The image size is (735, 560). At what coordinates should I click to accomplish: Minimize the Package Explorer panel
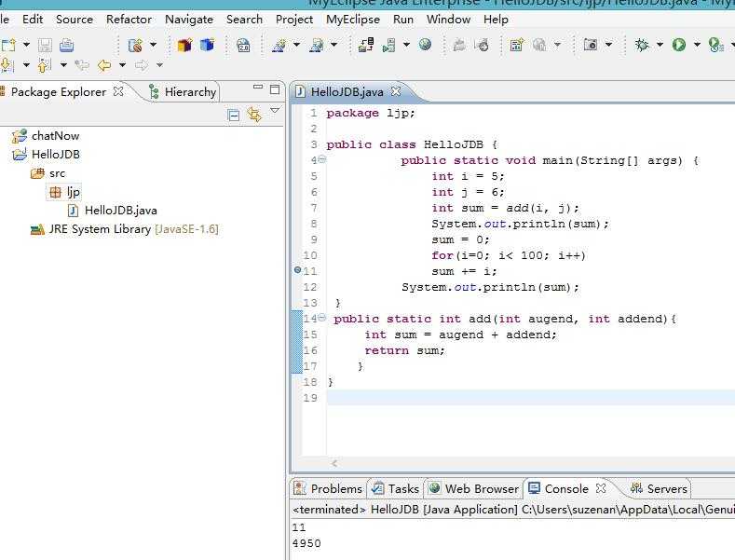pyautogui.click(x=258, y=88)
